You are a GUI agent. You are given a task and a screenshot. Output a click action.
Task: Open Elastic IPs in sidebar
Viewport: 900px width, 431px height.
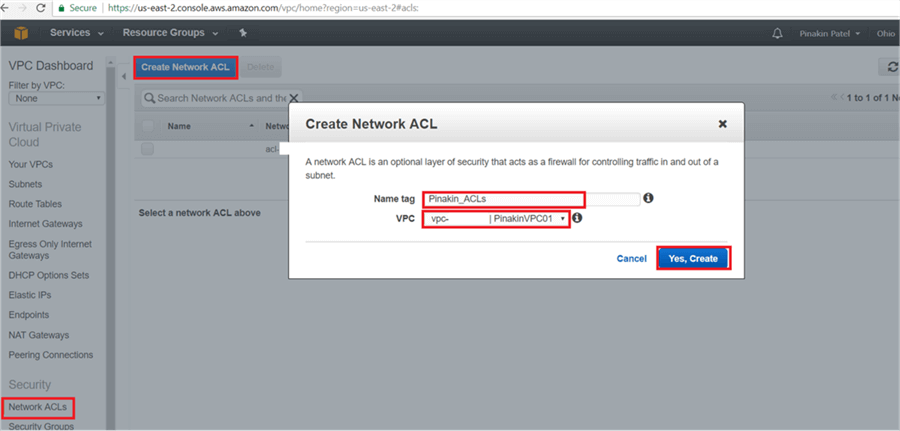tap(30, 295)
